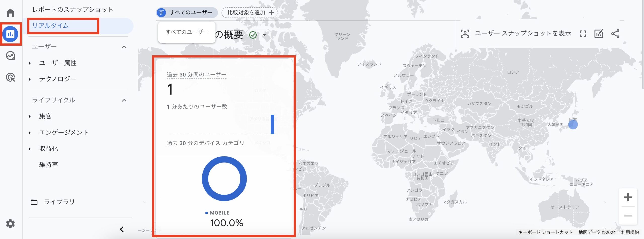Open the 維持率 report

coord(49,165)
